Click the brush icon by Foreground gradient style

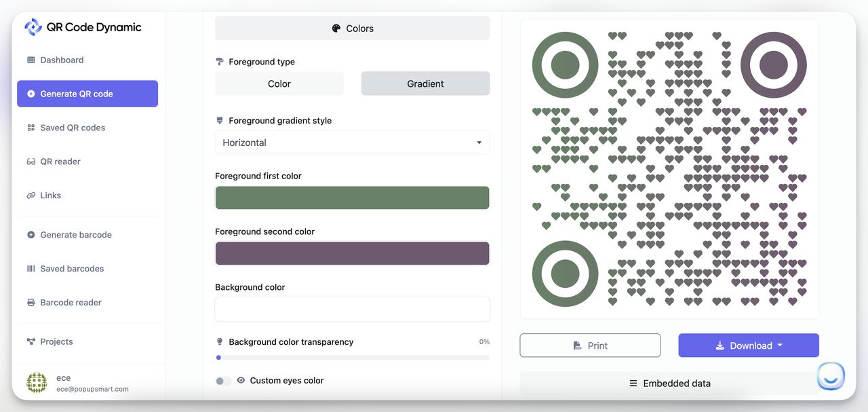tap(220, 120)
